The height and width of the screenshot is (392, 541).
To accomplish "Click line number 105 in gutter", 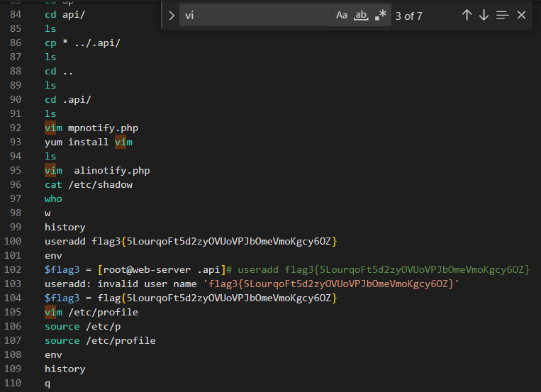I will (x=13, y=312).
